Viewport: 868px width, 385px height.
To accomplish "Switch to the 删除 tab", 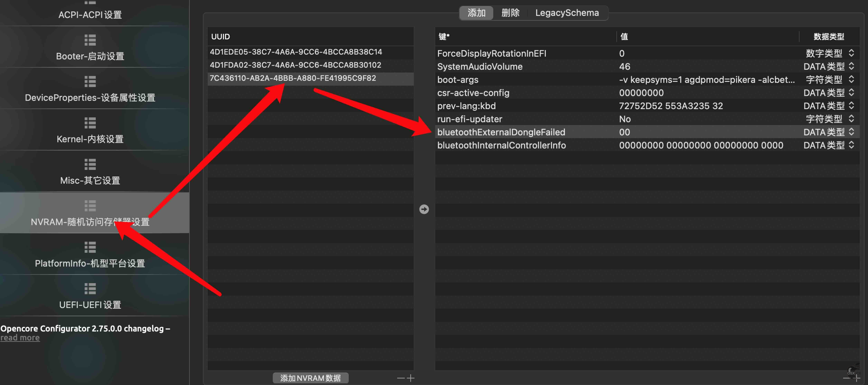I will click(510, 13).
